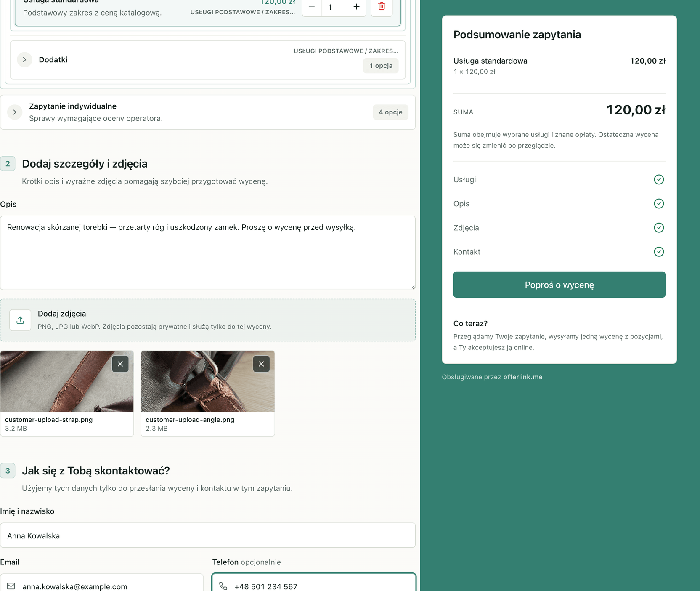This screenshot has height=591, width=700.
Task: Click the 'Co teraz?' heading
Action: coord(470,324)
